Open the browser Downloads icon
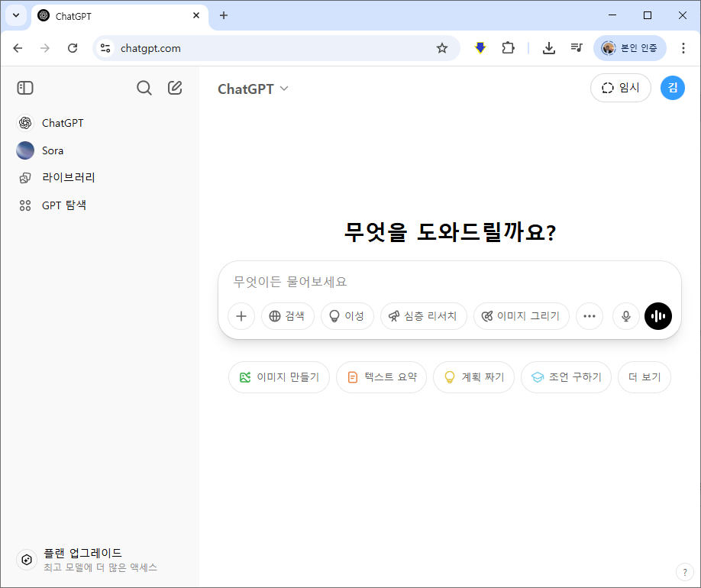 point(549,48)
